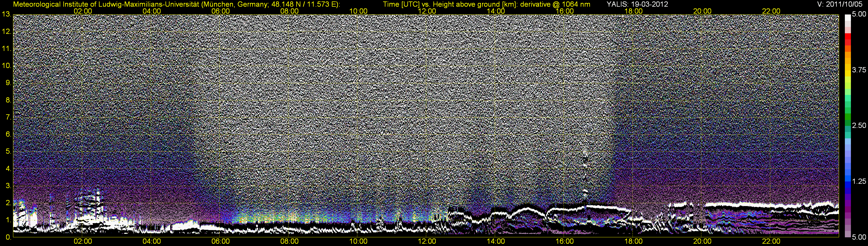
Task: Click the 1.25 colorbar label
Action: tap(859, 181)
